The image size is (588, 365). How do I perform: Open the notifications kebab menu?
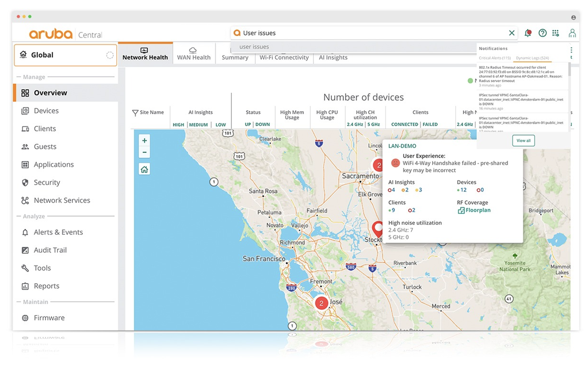pos(571,50)
